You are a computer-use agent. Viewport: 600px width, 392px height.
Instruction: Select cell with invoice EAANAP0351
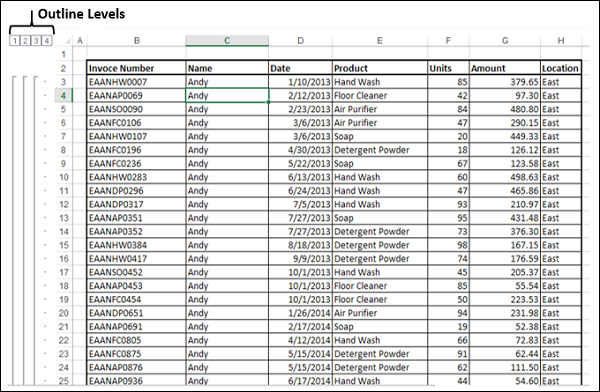coord(137,218)
